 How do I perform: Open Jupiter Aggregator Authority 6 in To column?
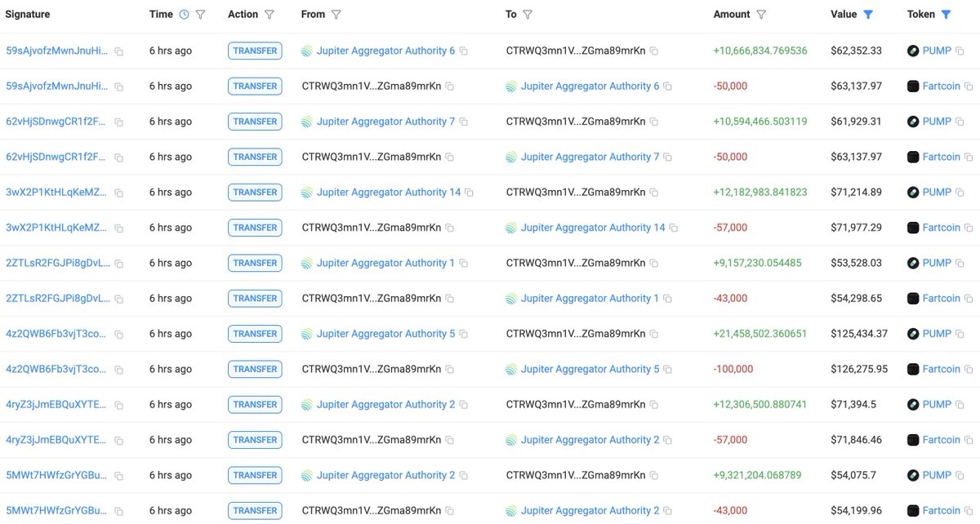(590, 86)
